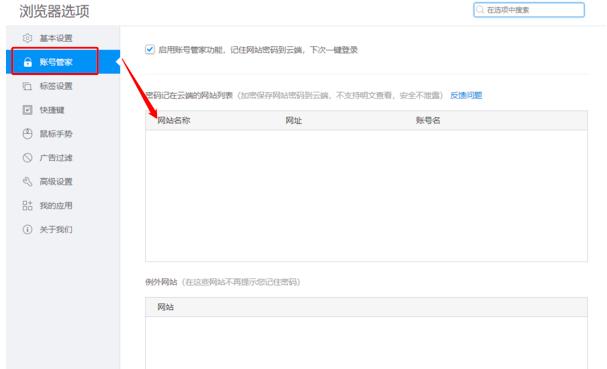Switch to 鼠标手势 settings

[x=63, y=134]
